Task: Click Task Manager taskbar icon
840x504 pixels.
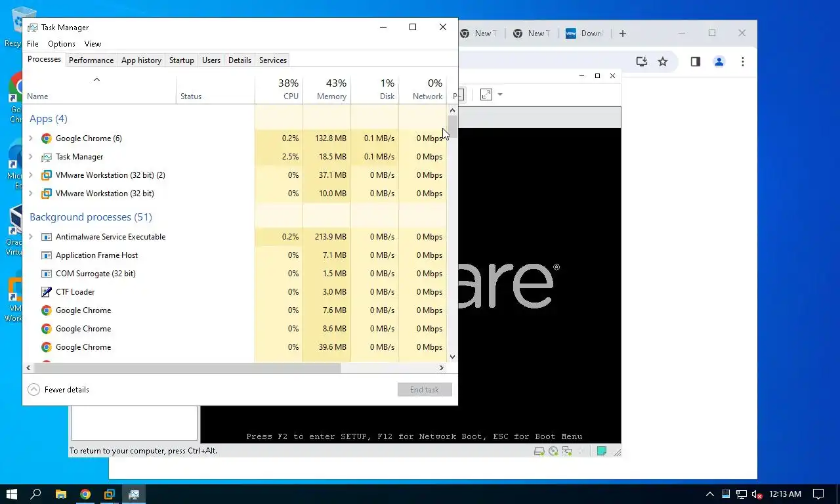Action: pyautogui.click(x=134, y=494)
